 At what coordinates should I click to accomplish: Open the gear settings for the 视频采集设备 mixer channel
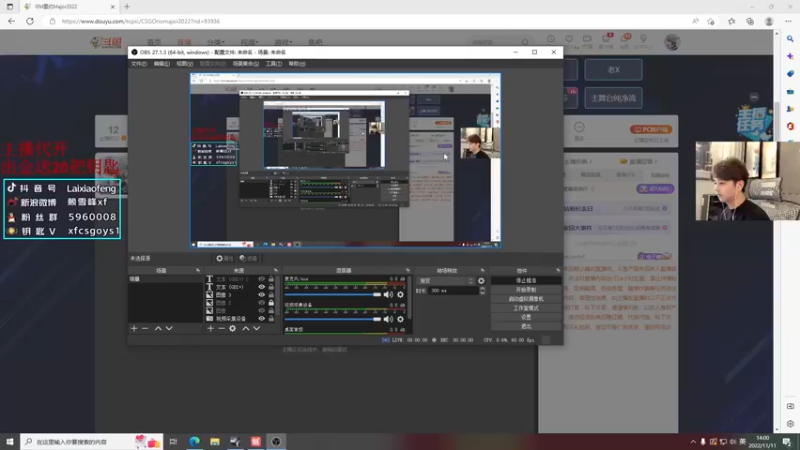pyautogui.click(x=401, y=319)
